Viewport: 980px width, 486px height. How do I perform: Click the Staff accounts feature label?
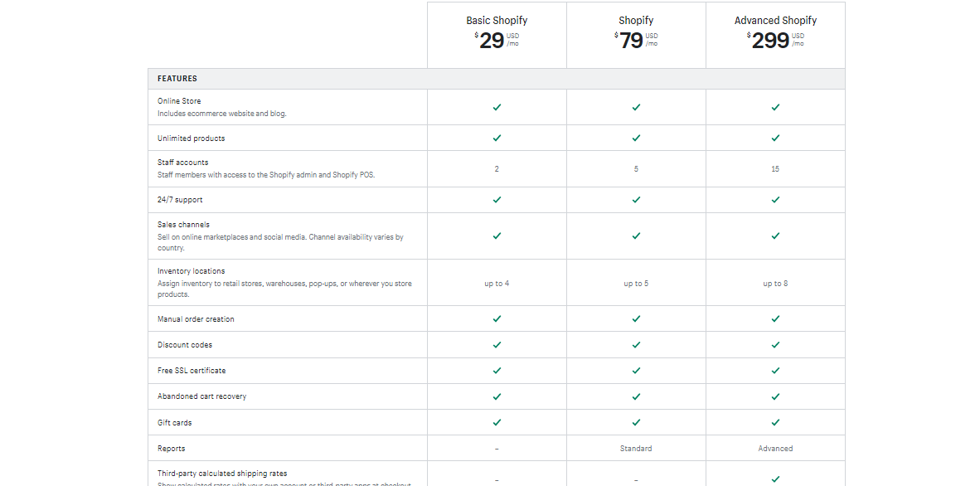[x=183, y=163]
